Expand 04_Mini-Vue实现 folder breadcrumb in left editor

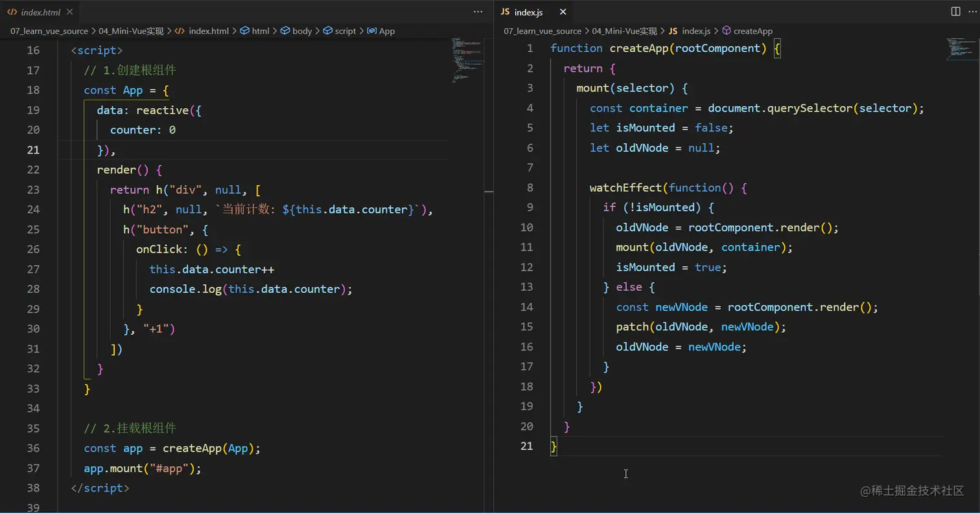point(131,31)
